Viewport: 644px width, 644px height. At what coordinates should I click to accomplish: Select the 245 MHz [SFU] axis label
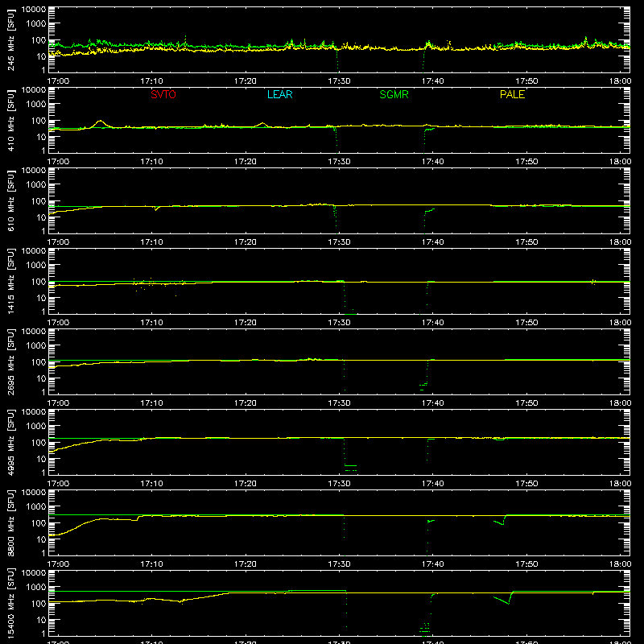coord(10,39)
